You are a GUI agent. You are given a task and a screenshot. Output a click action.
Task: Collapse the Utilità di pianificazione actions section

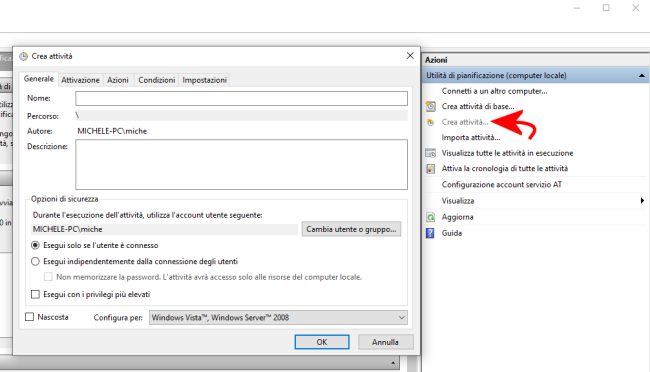[641, 75]
